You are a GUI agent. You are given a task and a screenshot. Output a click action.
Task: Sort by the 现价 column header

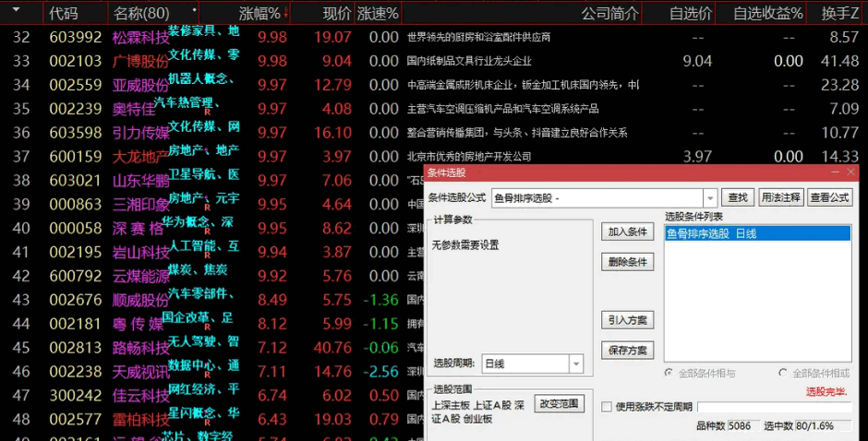click(336, 13)
